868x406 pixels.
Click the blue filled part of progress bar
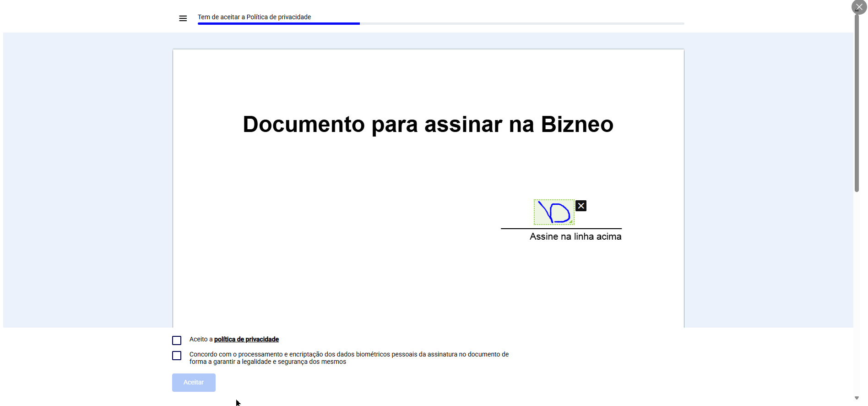[x=278, y=23]
